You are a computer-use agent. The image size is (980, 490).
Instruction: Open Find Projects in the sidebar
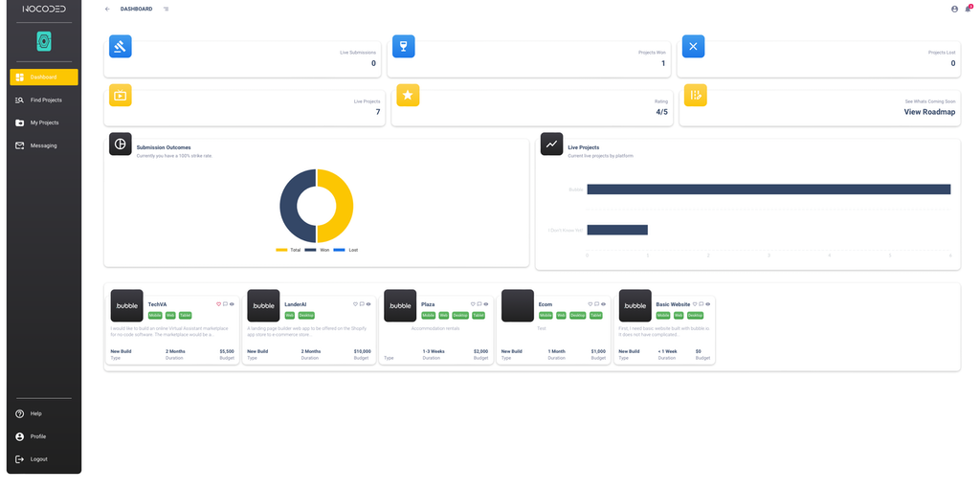point(44,100)
